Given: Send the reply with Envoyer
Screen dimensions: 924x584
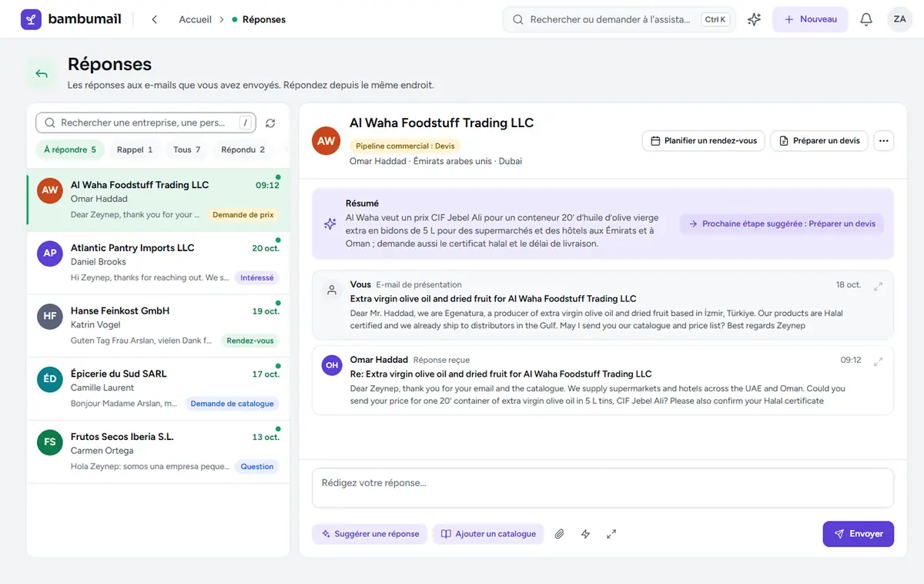Looking at the screenshot, I should click(858, 534).
